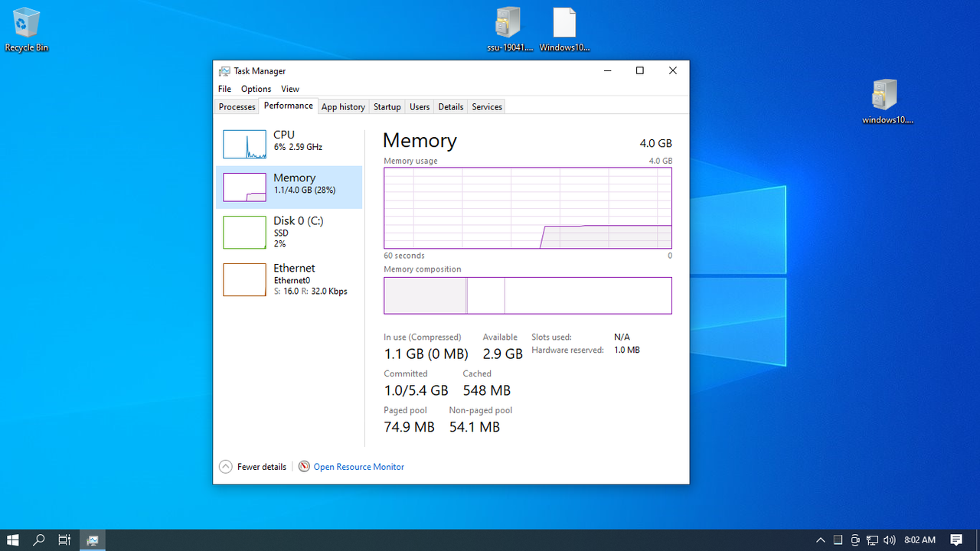Select the Memory mini graph thumbnail

pos(244,187)
